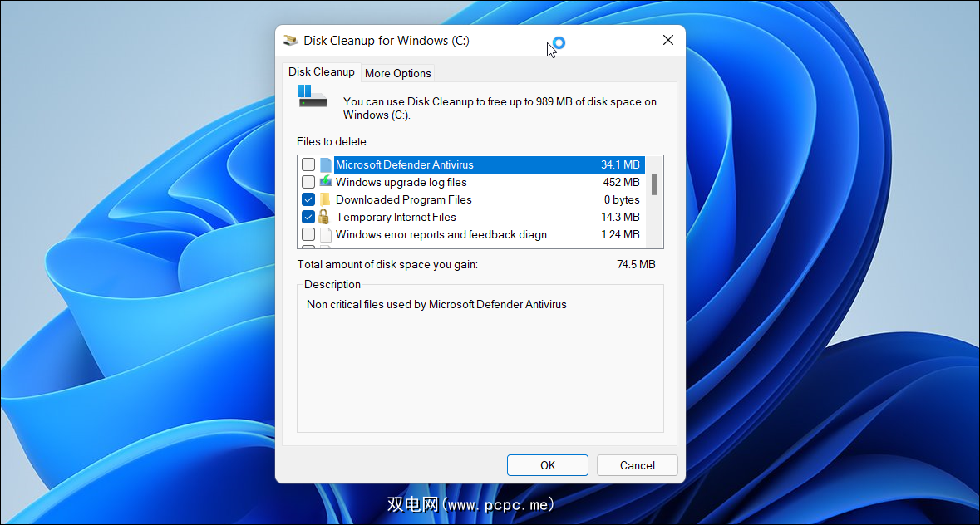Click the 1.24 MB size value
The image size is (980, 525).
click(x=620, y=235)
